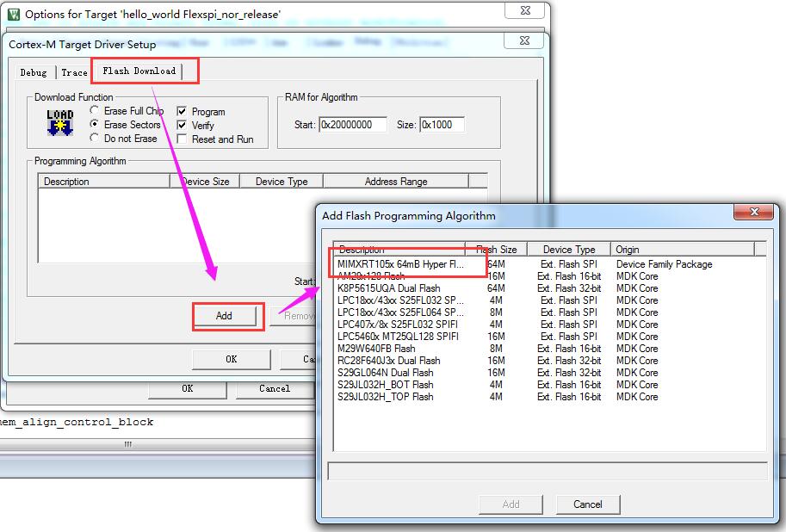Click Add button in Target Driver Setup
Image resolution: width=786 pixels, height=532 pixels.
pyautogui.click(x=224, y=316)
